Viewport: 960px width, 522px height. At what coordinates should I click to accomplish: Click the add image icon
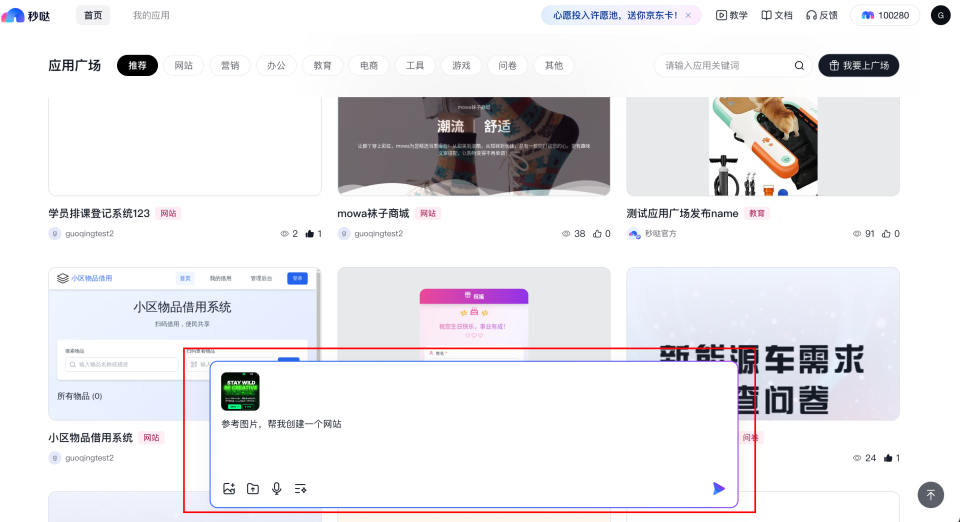[229, 488]
